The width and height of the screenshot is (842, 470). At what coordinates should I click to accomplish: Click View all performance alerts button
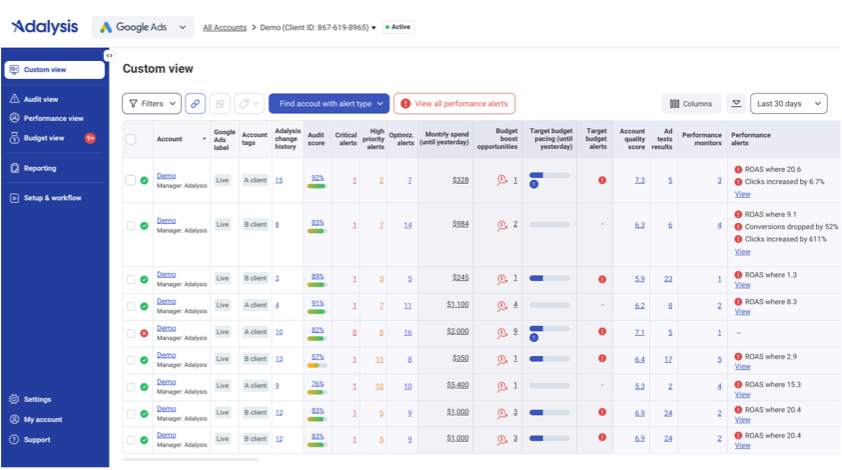(x=454, y=103)
